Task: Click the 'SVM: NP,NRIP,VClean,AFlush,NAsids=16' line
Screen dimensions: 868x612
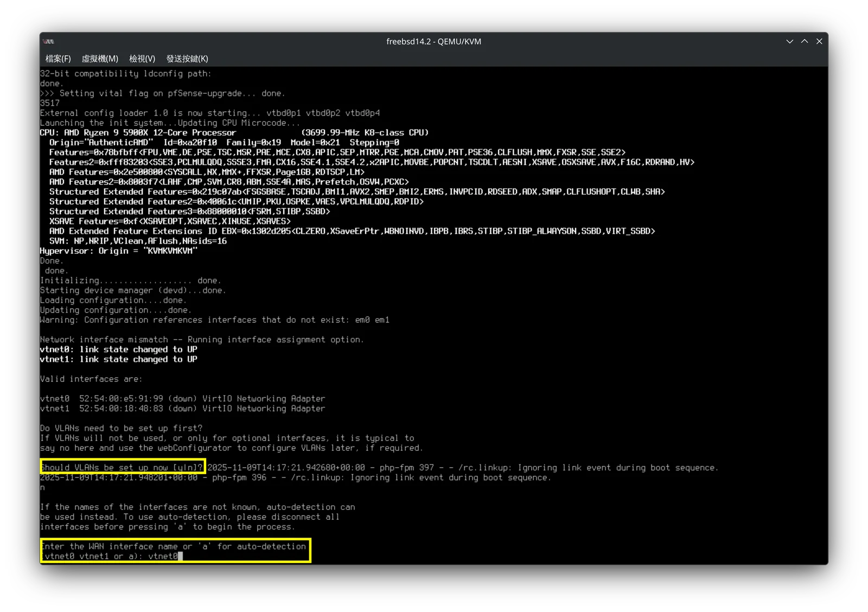Action: click(138, 241)
